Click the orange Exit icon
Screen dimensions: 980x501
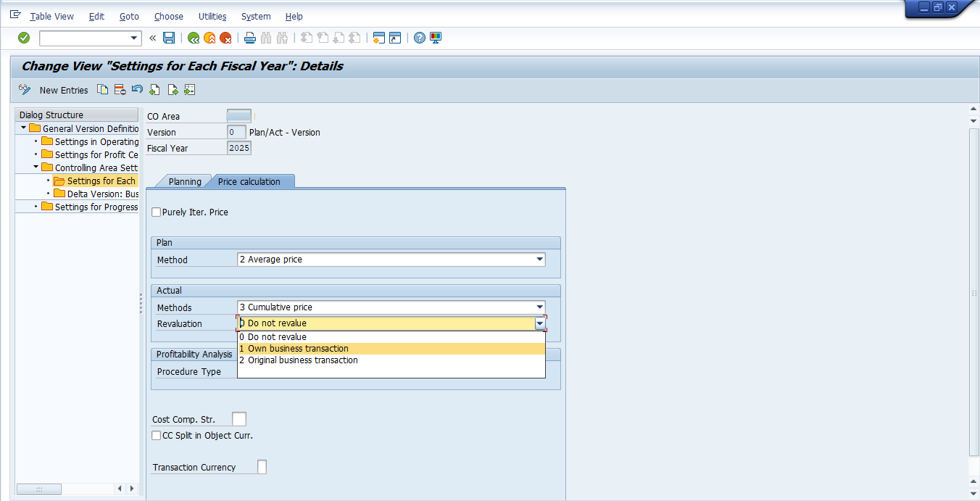click(x=209, y=38)
